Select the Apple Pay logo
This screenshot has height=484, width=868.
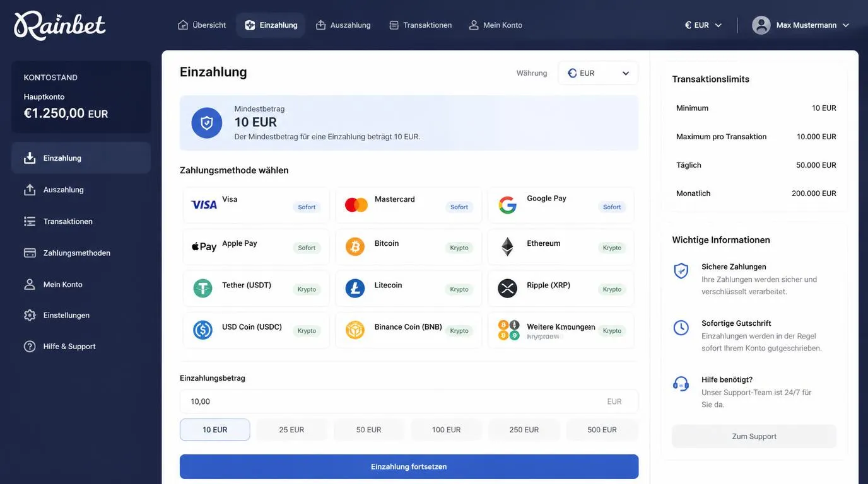204,247
